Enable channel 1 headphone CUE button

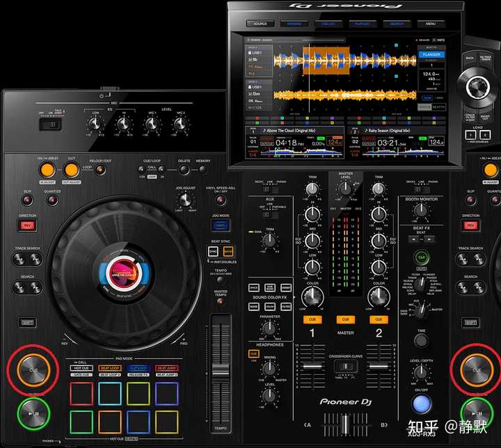click(x=312, y=319)
